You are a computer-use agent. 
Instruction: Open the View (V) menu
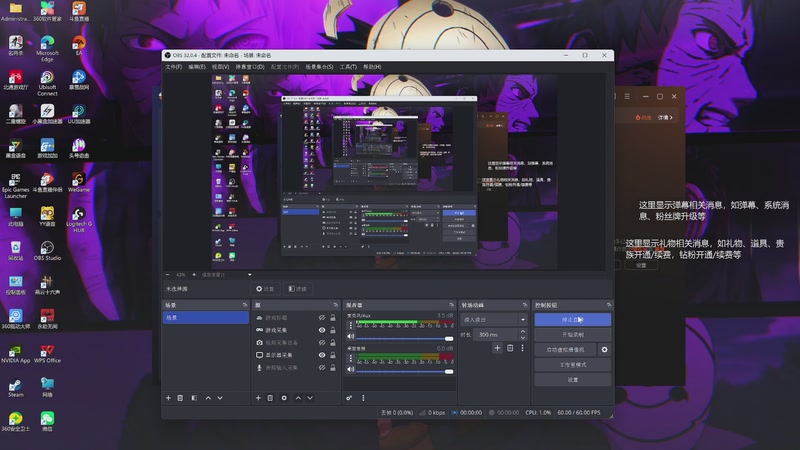point(220,67)
